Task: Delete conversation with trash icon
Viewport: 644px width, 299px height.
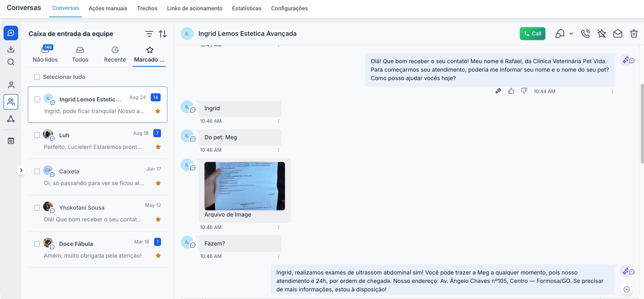Action: point(634,34)
